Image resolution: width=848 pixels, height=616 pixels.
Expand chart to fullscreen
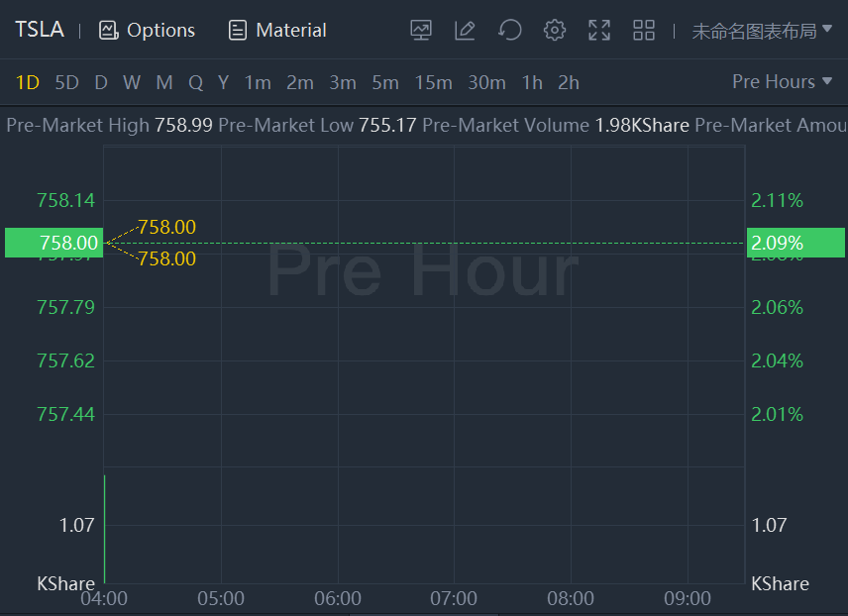(599, 31)
